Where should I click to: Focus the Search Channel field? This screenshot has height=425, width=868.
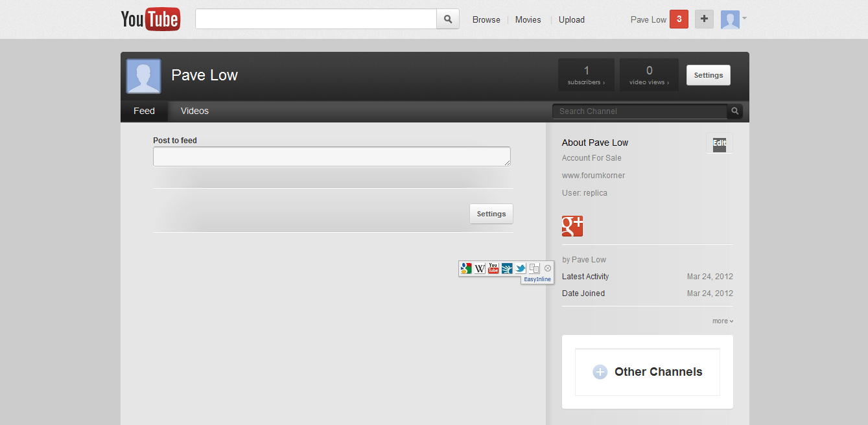click(x=640, y=111)
